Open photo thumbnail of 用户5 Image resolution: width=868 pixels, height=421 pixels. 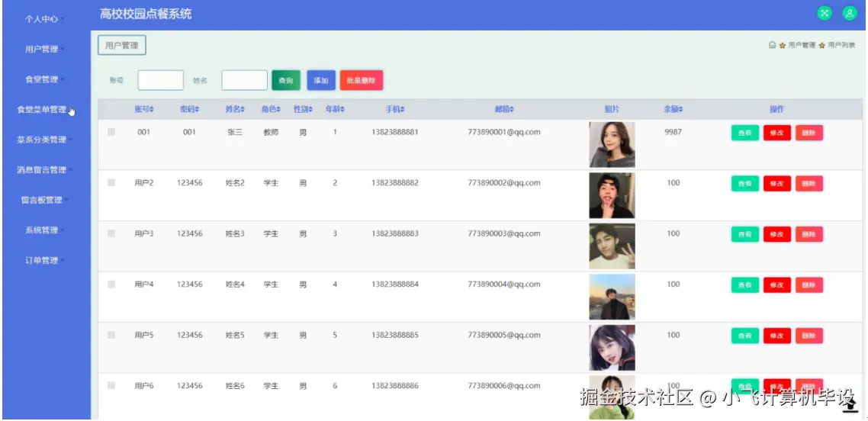pyautogui.click(x=612, y=348)
